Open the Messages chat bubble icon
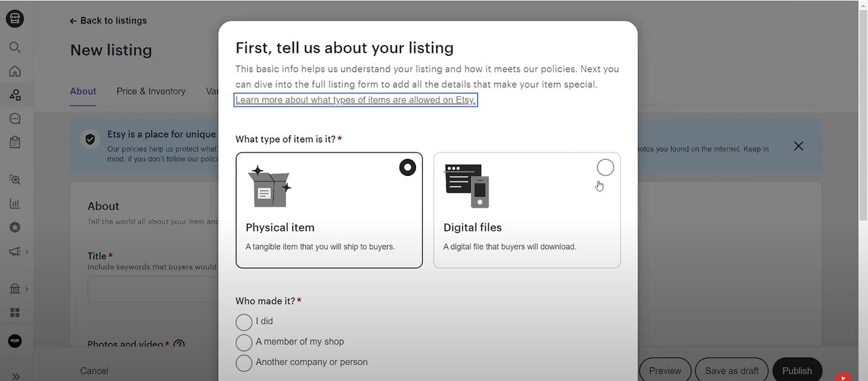868x381 pixels. [15, 119]
